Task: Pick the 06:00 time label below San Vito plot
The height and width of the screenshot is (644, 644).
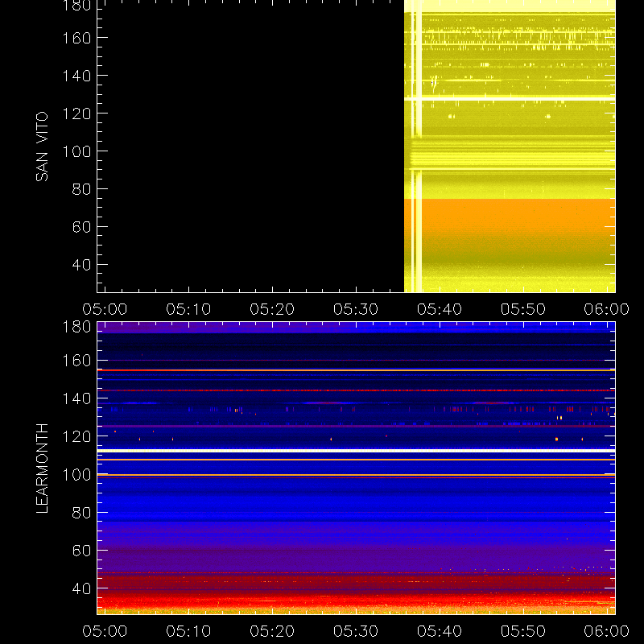Action: point(607,309)
